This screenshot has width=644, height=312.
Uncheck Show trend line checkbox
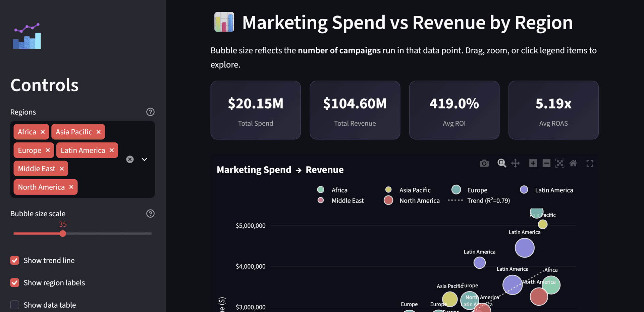click(15, 260)
